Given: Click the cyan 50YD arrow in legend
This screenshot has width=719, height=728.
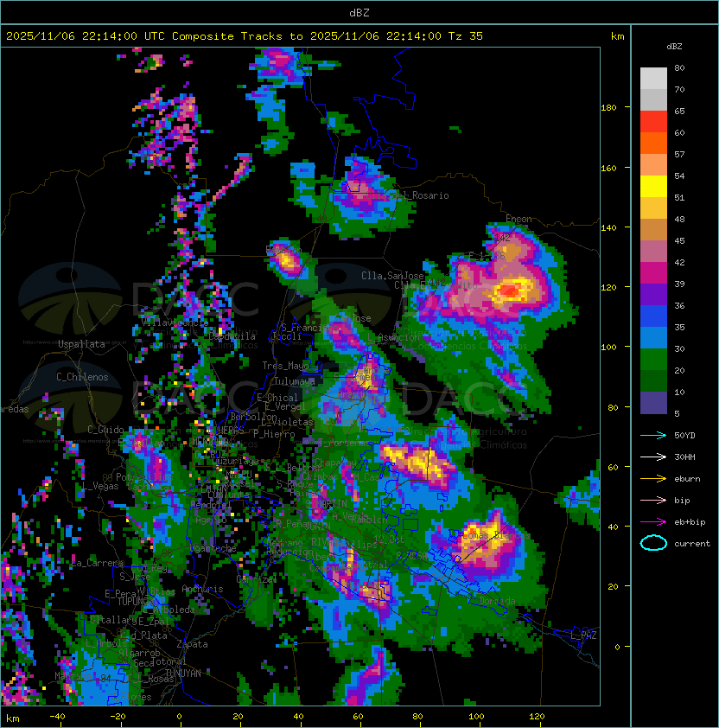Looking at the screenshot, I should point(653,435).
